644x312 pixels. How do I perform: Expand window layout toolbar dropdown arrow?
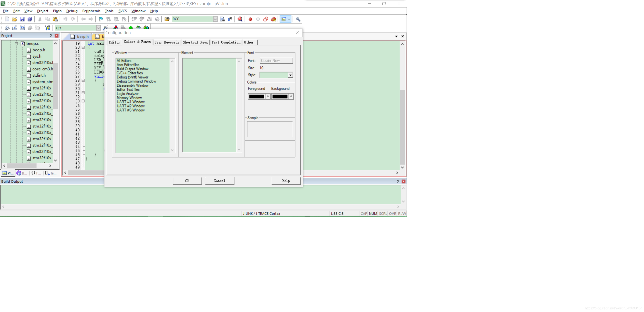pyautogui.click(x=289, y=19)
